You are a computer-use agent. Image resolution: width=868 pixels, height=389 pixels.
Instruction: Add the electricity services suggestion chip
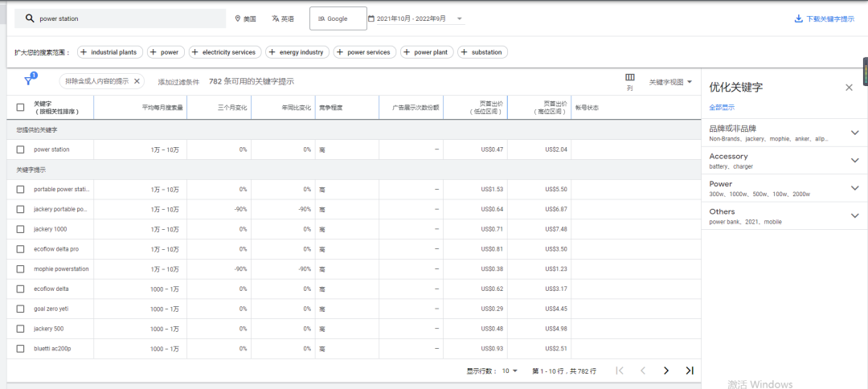[x=225, y=52]
